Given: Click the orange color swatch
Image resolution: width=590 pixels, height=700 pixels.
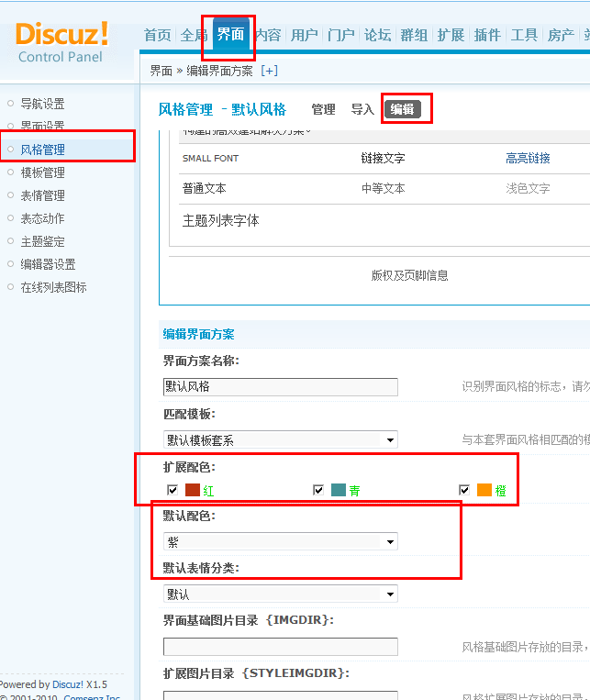Looking at the screenshot, I should point(484,490).
